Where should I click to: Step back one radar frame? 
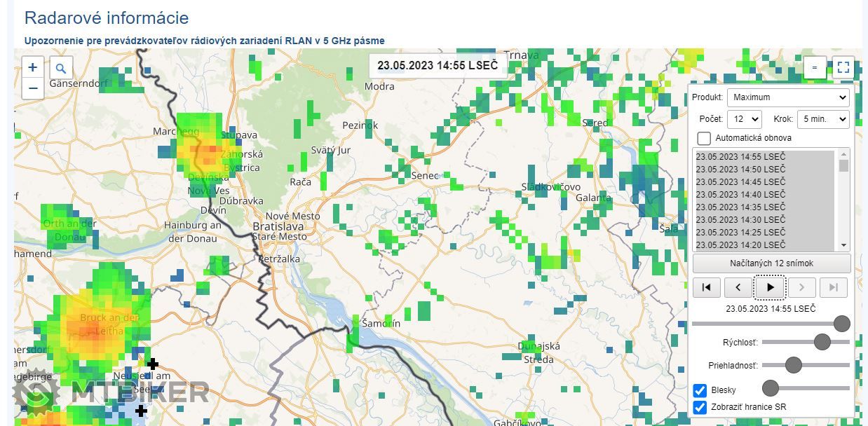738,287
